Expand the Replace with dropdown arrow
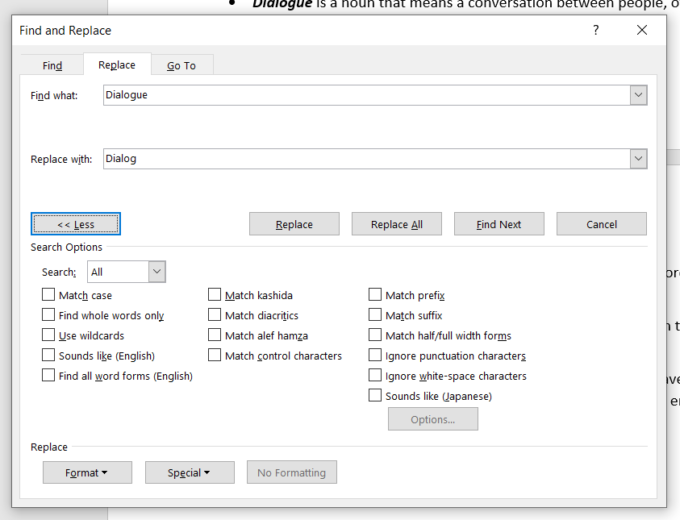Viewport: 680px width, 520px height. pos(638,159)
